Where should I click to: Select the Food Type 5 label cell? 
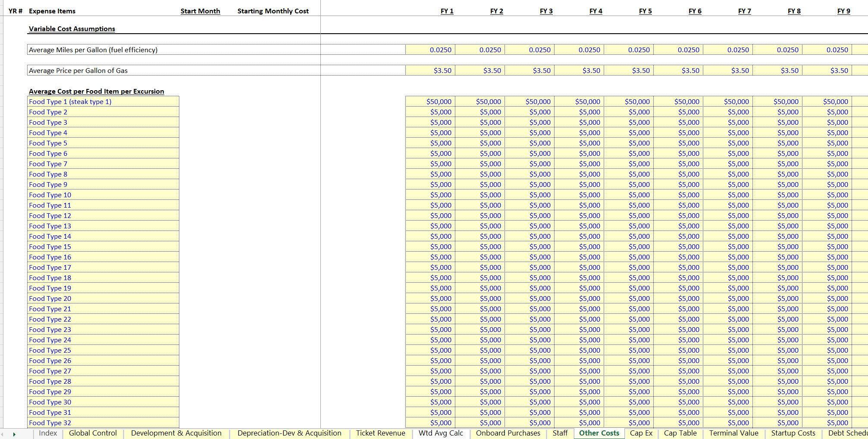[x=103, y=143]
